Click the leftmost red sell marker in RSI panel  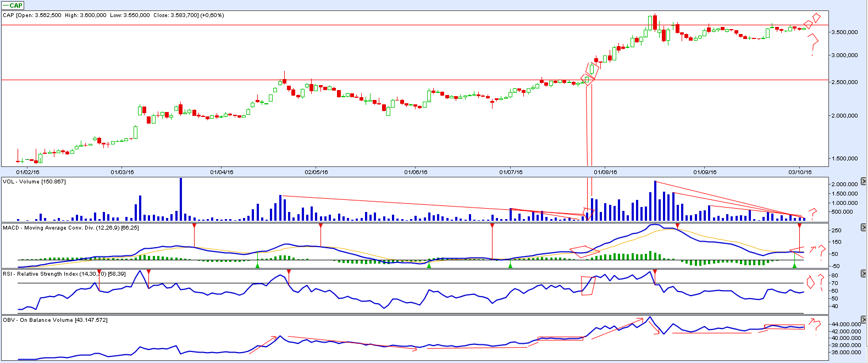(x=99, y=272)
